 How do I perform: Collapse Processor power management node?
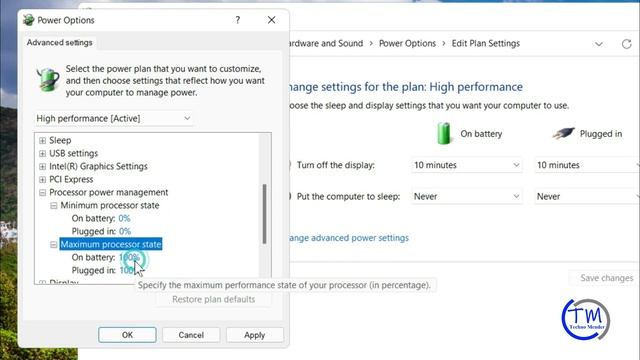coord(42,193)
